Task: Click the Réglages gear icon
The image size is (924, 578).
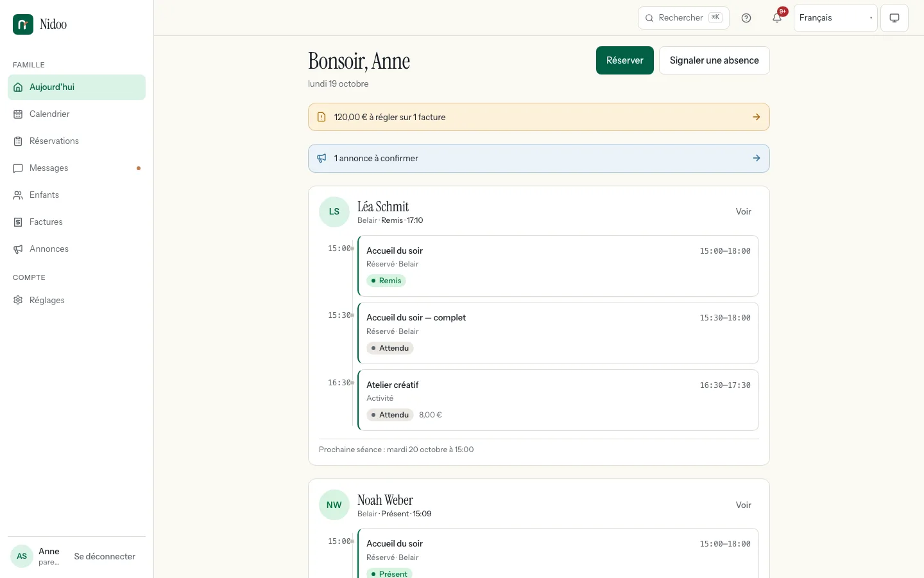Action: pos(18,301)
